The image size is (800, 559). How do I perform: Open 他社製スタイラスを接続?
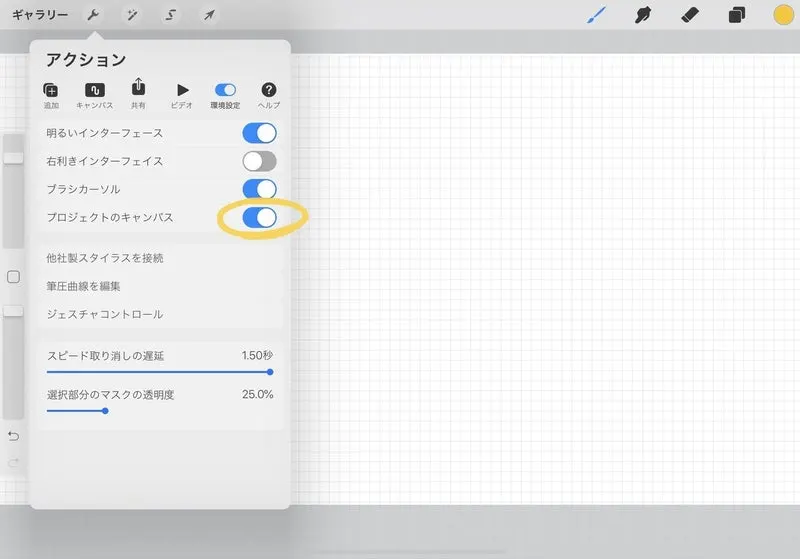click(160, 258)
